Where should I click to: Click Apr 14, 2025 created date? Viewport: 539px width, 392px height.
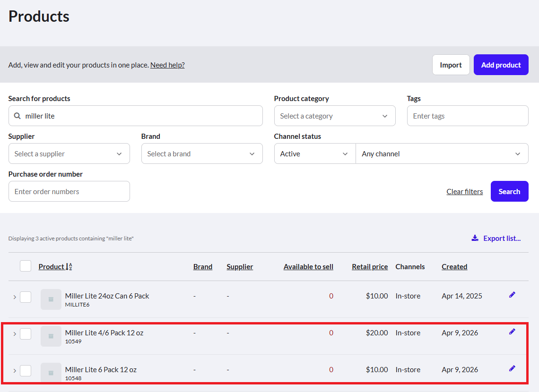(x=461, y=296)
